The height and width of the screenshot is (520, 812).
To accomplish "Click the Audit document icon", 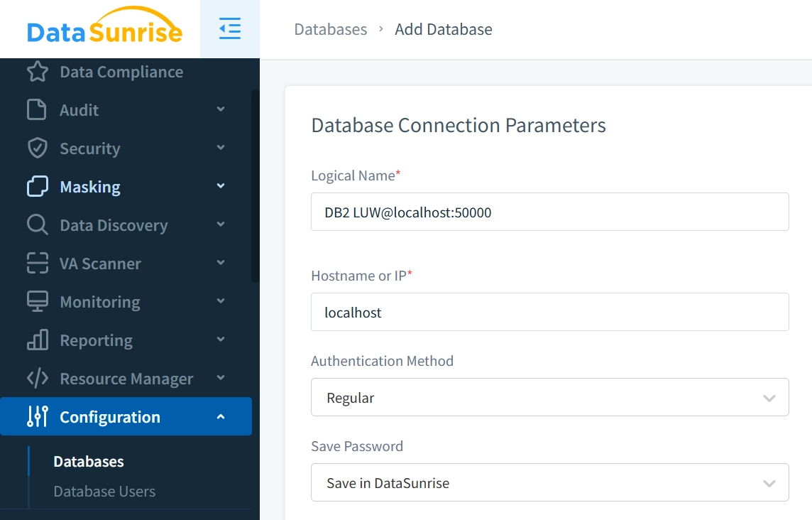I will (37, 110).
